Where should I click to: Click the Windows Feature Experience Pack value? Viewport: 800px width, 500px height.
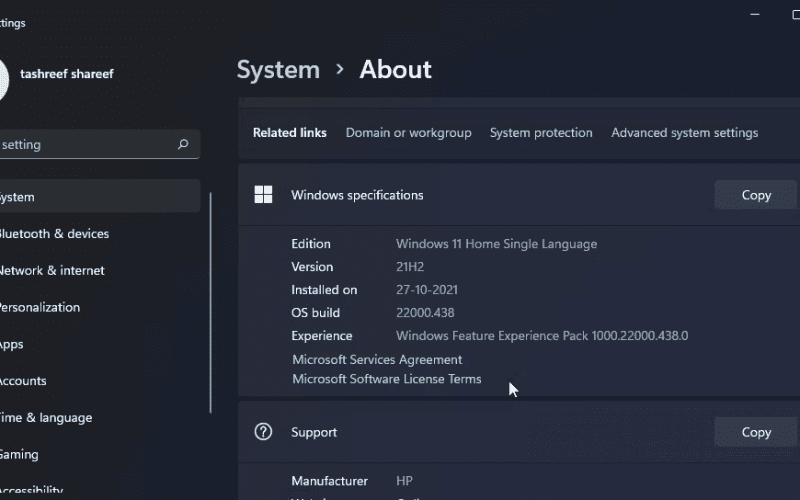[542, 336]
